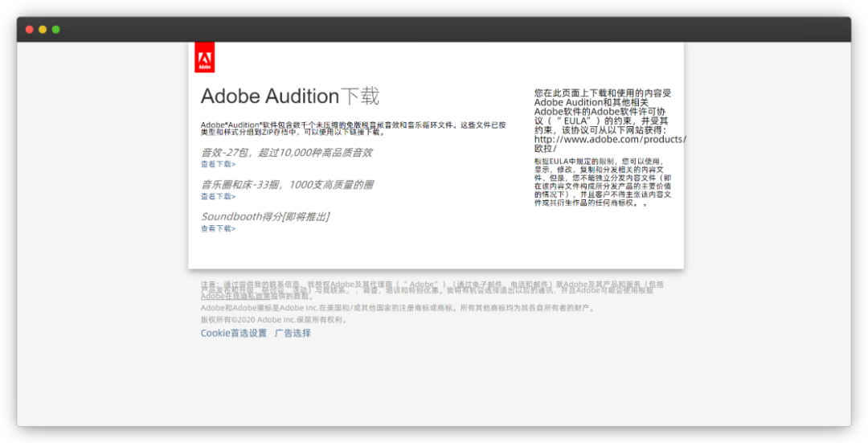Select the 音乐圈和床-33捆 section heading
The image size is (868, 443).
287,184
